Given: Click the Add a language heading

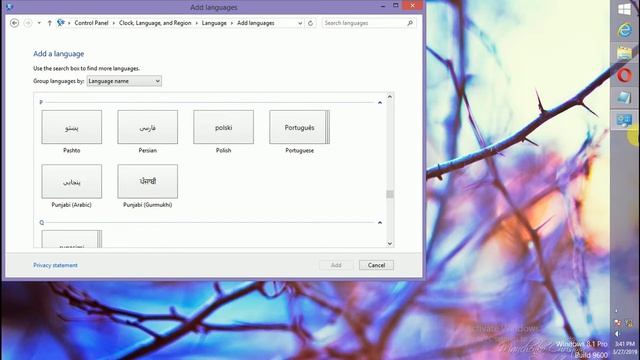Looking at the screenshot, I should (58, 54).
